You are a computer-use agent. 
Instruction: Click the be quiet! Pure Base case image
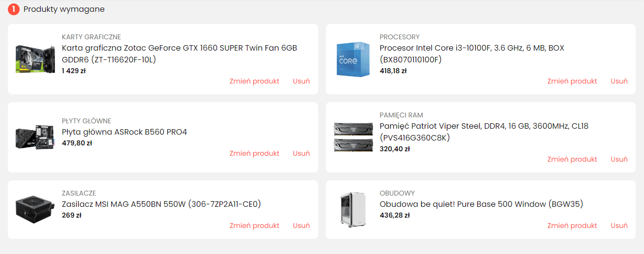(x=353, y=209)
